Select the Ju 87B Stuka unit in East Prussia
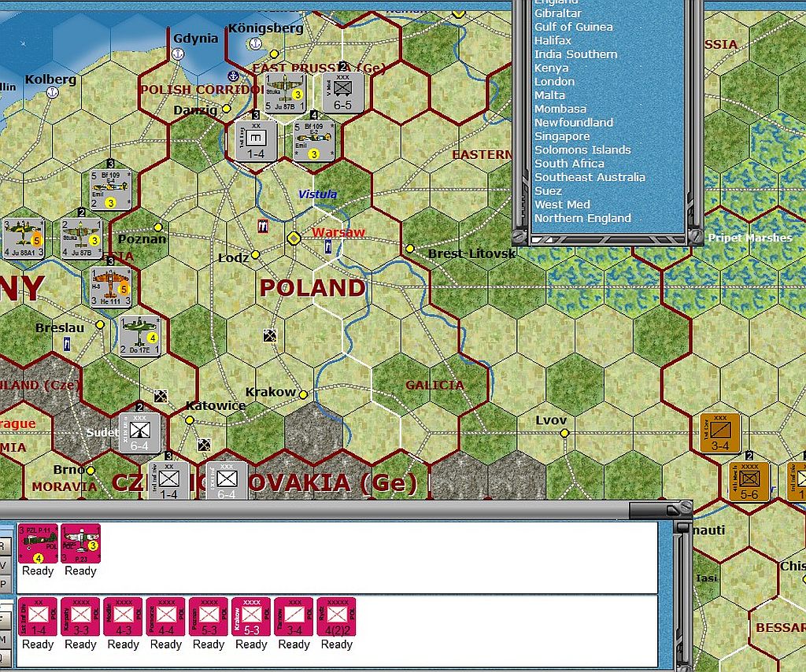This screenshot has width=806, height=672. (x=285, y=93)
